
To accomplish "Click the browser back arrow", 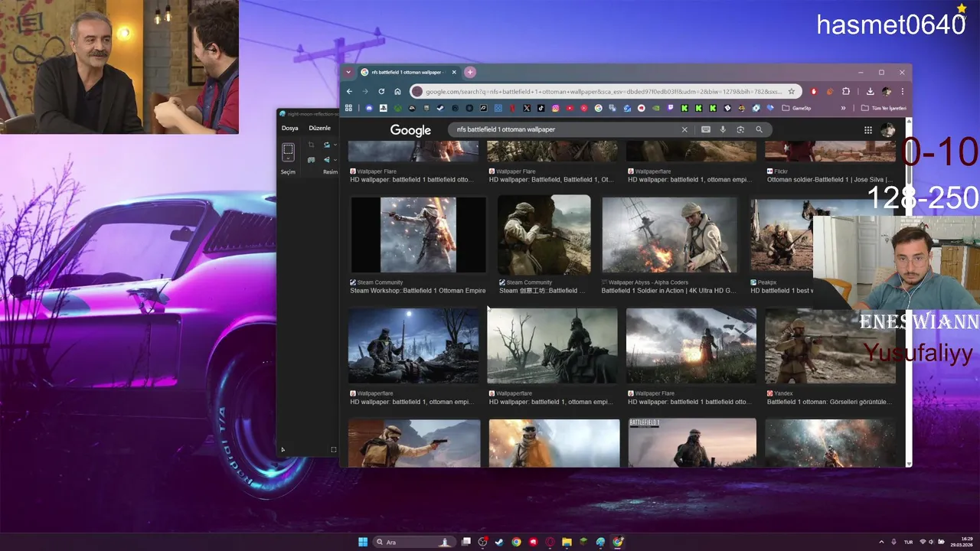I will [x=349, y=91].
